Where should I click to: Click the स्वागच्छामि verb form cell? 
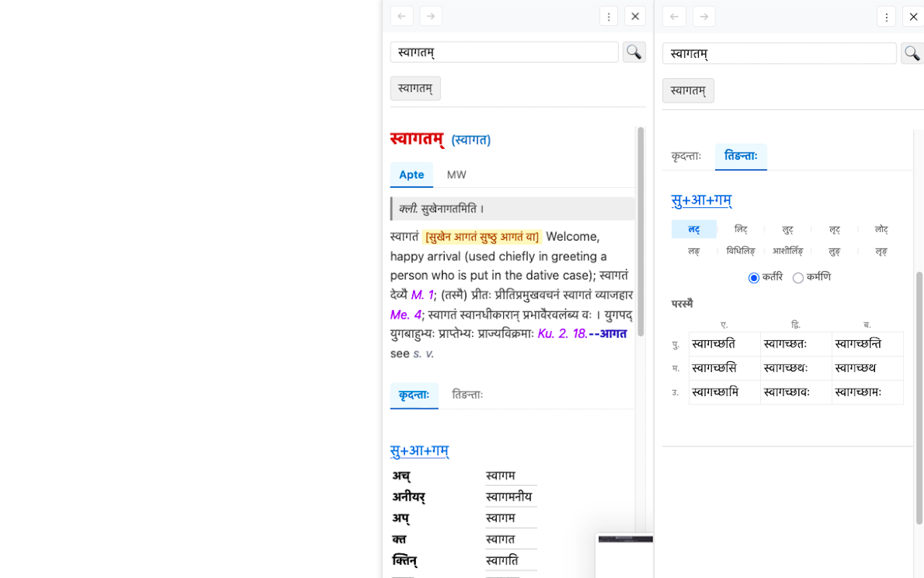click(725, 392)
